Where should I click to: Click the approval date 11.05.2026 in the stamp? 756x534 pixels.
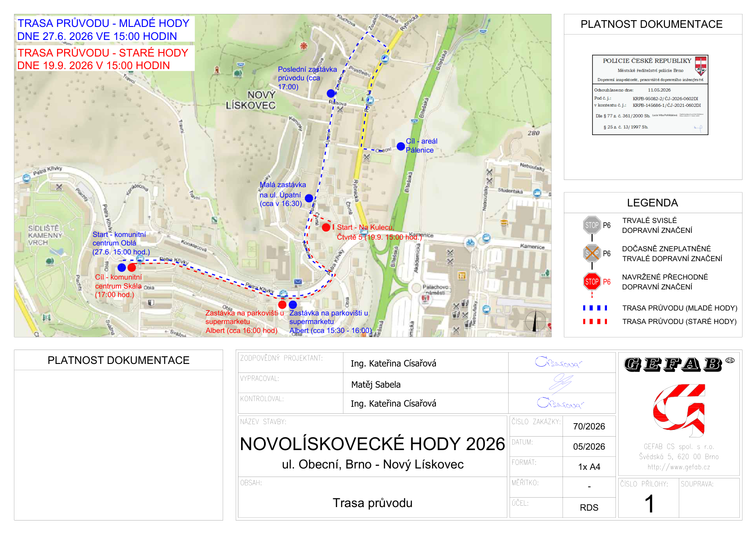tap(659, 90)
